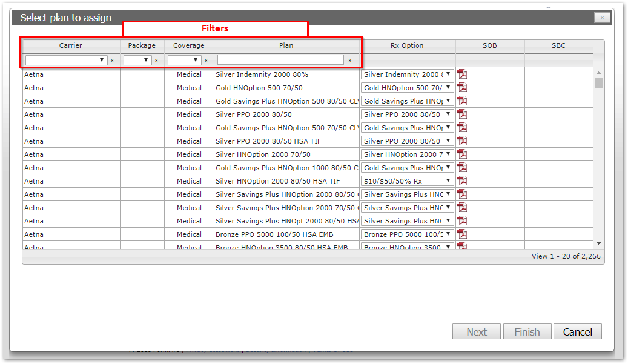The width and height of the screenshot is (628, 364).
Task: Click in the Plan filter text field
Action: (280, 60)
